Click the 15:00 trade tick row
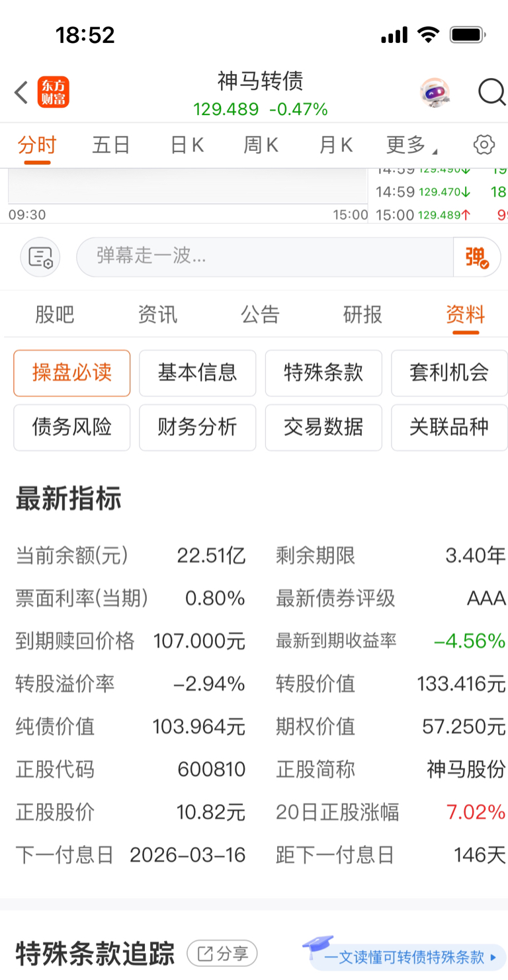 (x=441, y=215)
